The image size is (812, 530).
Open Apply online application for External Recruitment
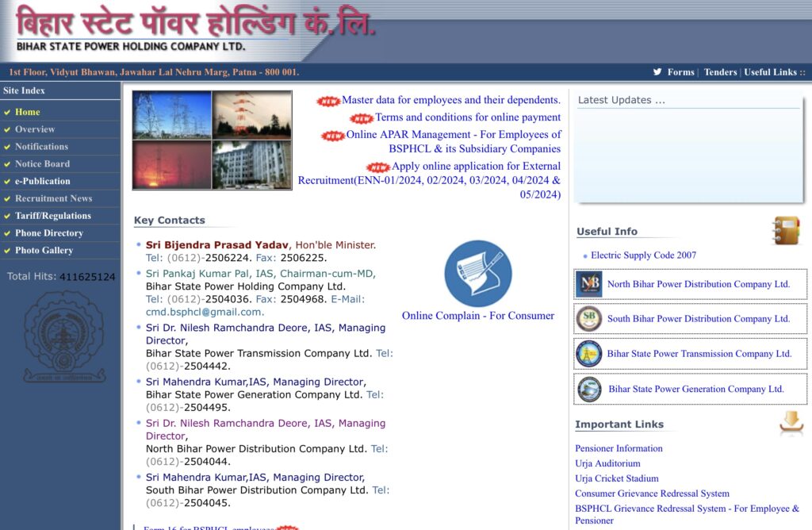429,180
